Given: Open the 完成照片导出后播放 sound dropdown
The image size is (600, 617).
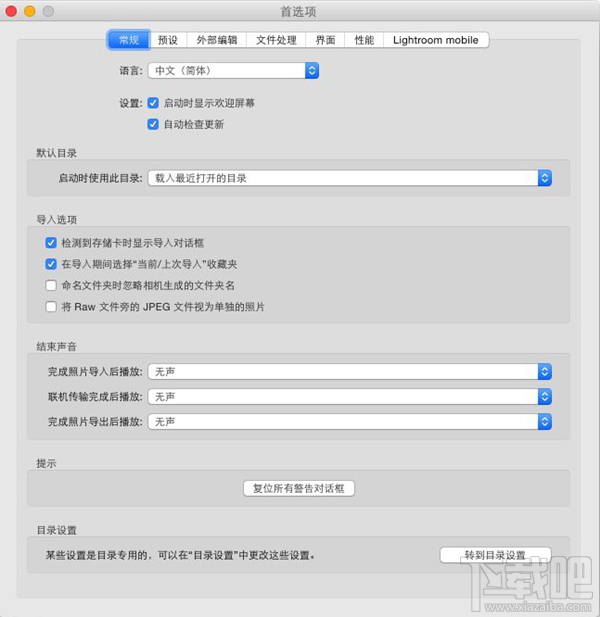Looking at the screenshot, I should (350, 422).
